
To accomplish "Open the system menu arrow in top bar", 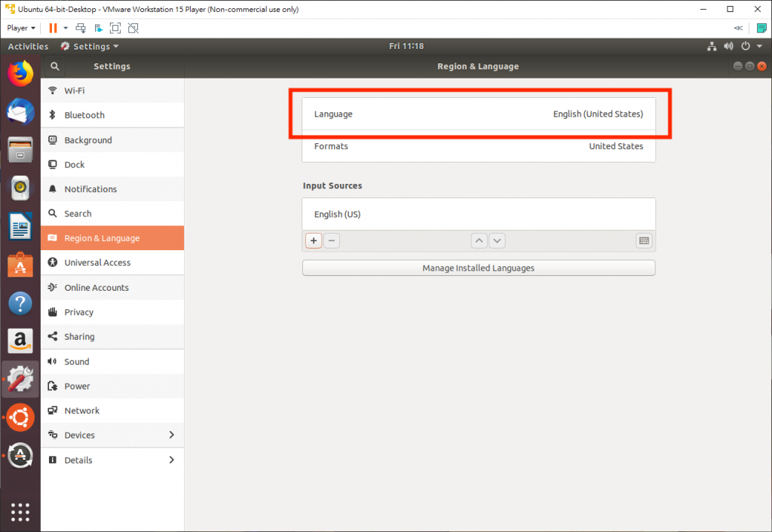I will 760,46.
